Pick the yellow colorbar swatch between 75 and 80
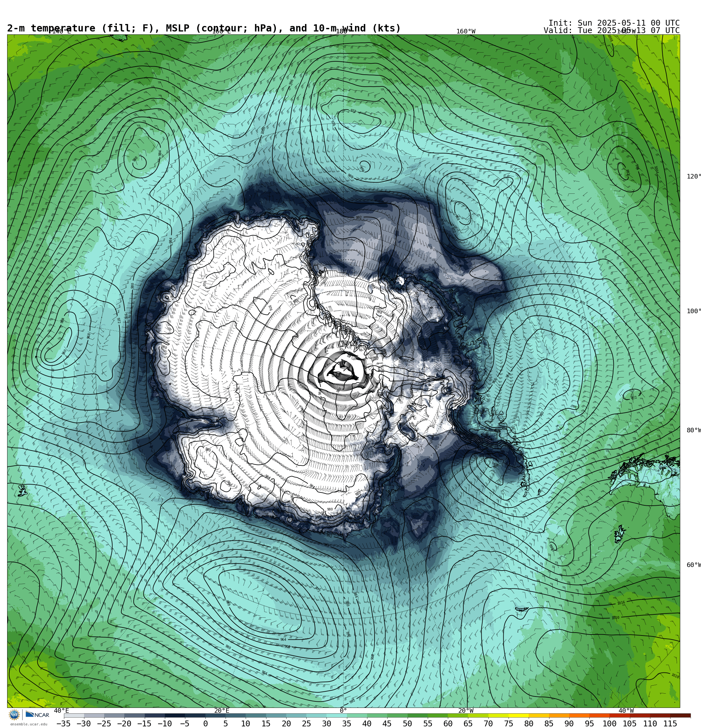Screen dimensions: 701x728 click(519, 715)
